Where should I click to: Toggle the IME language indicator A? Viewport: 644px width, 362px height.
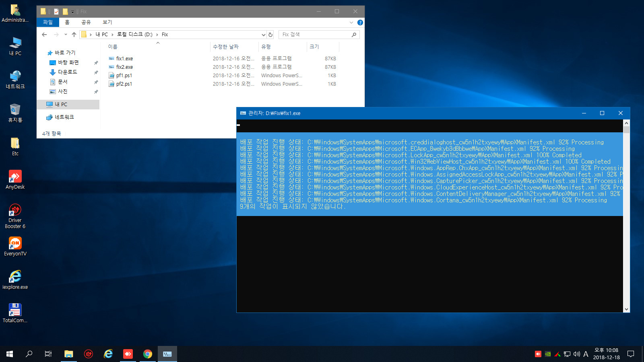586,354
